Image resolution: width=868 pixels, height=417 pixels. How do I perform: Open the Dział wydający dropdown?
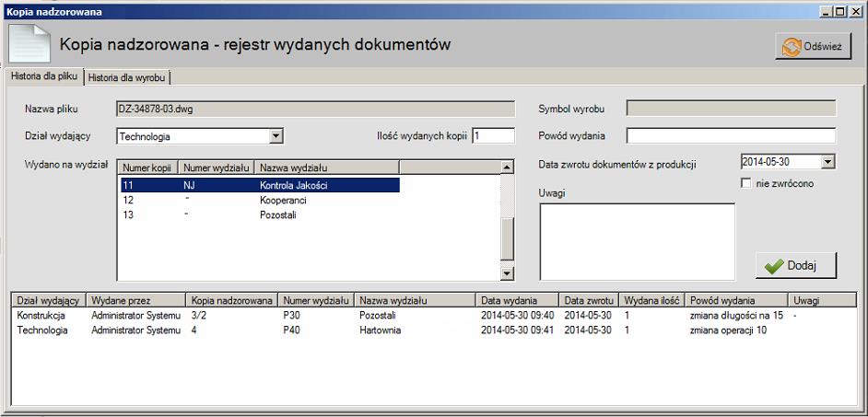tap(276, 136)
